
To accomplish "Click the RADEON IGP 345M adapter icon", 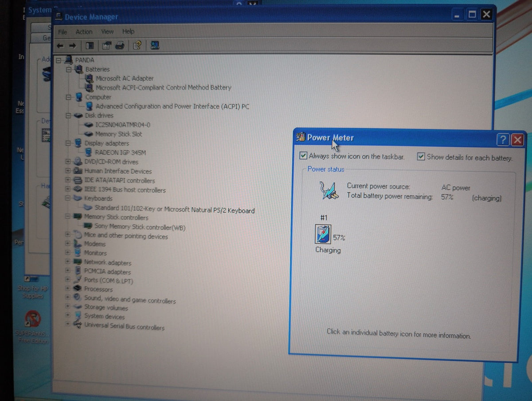I will (x=89, y=153).
